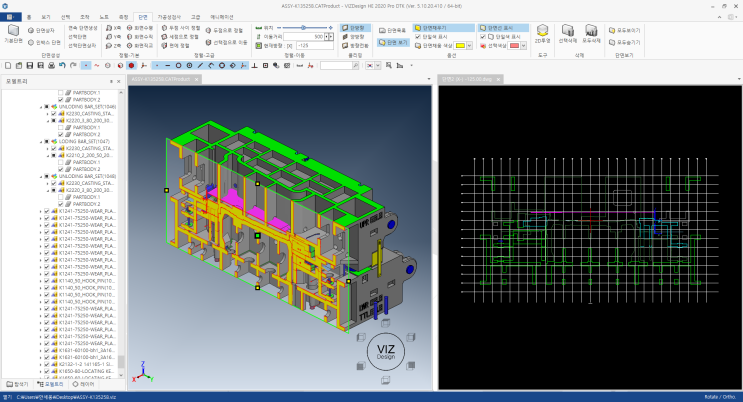
Task: Click the view cube above VIZ Design compass
Action: [386, 323]
